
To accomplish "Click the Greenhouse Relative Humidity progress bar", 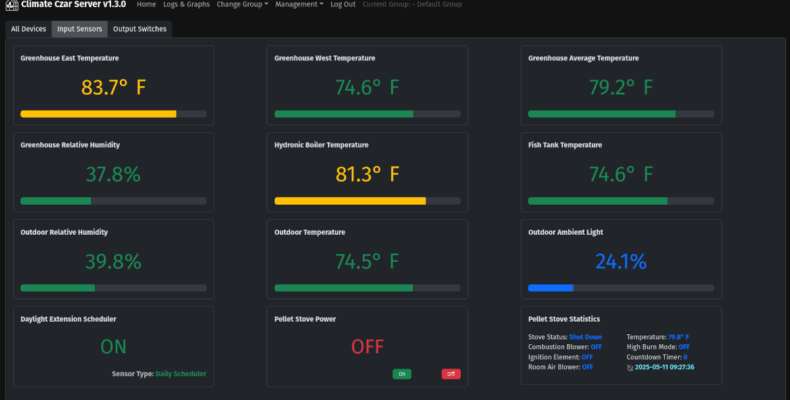I will 113,201.
